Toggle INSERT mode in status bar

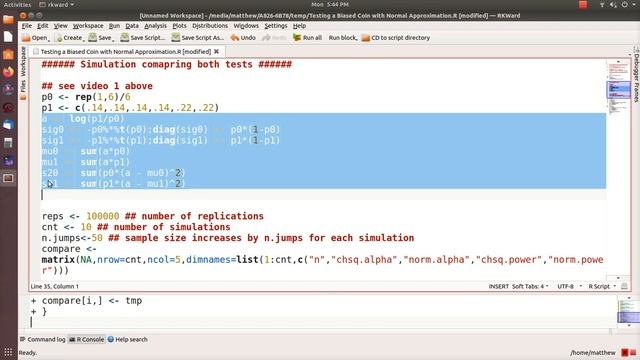(498, 287)
